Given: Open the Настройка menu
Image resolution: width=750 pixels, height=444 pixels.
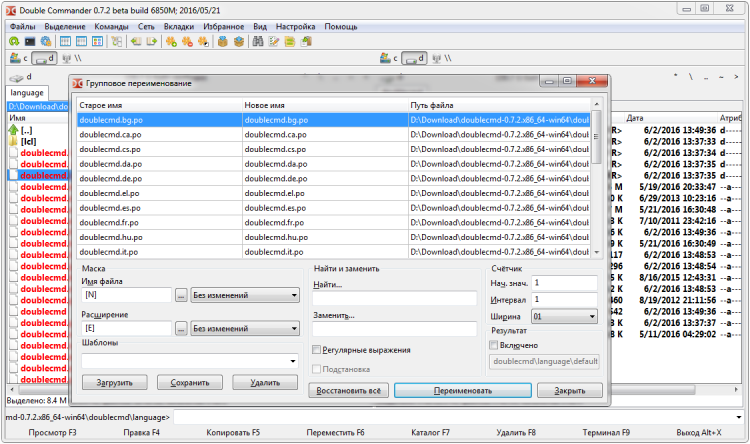Looking at the screenshot, I should pos(296,27).
